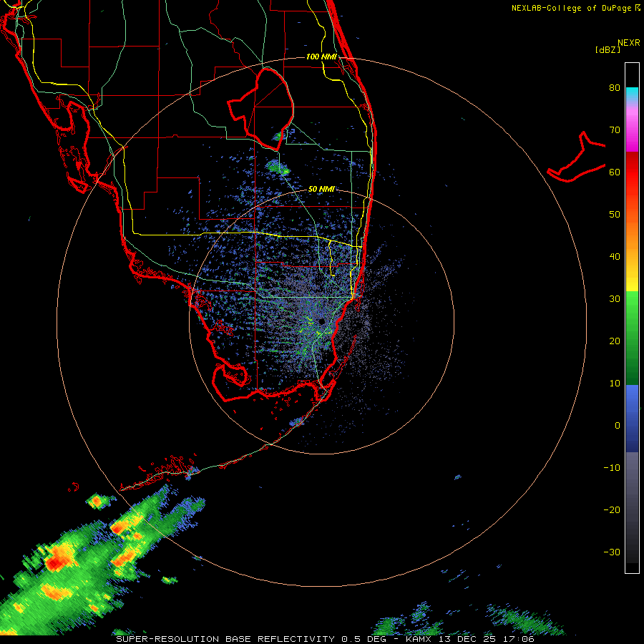The height and width of the screenshot is (644, 644).
Task: Click the [dBZ] unit label
Action: (x=608, y=49)
